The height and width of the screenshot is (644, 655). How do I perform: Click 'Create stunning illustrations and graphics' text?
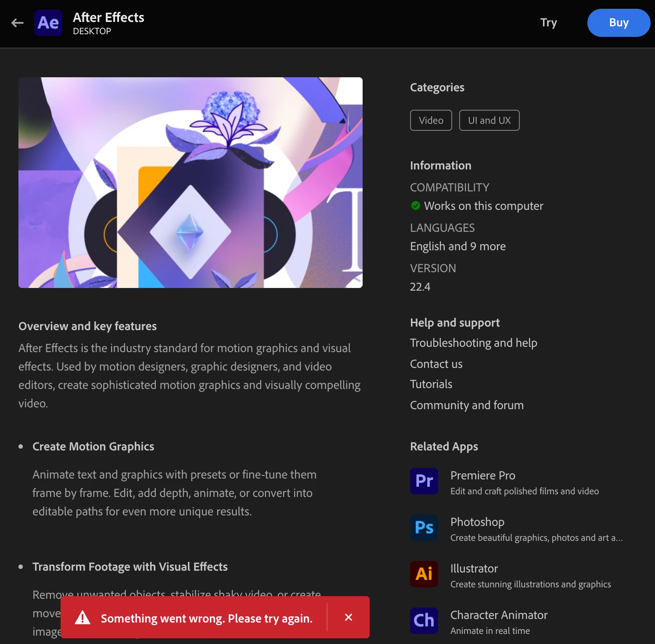(531, 584)
